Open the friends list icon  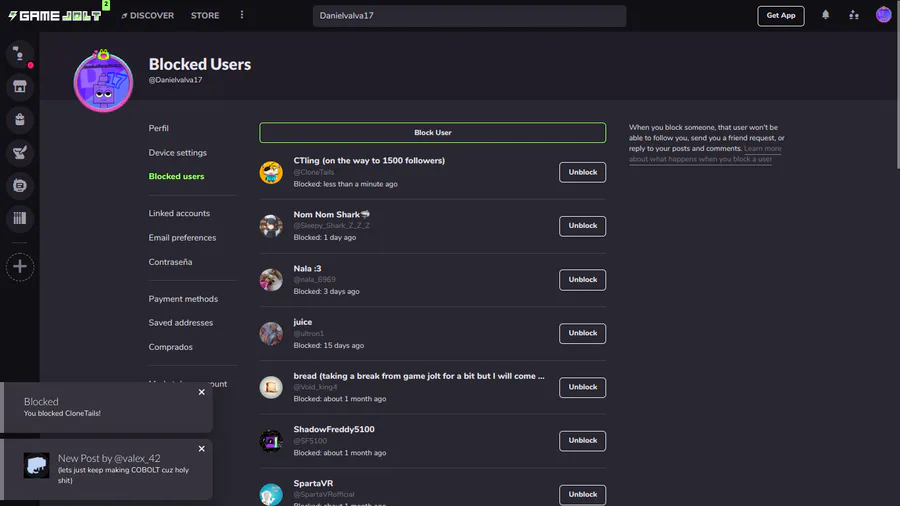point(853,16)
